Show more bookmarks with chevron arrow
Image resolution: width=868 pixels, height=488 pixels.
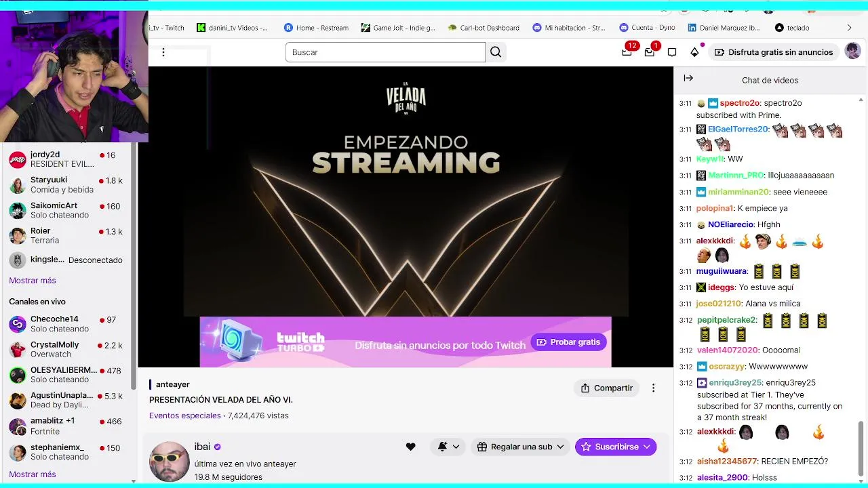point(849,28)
